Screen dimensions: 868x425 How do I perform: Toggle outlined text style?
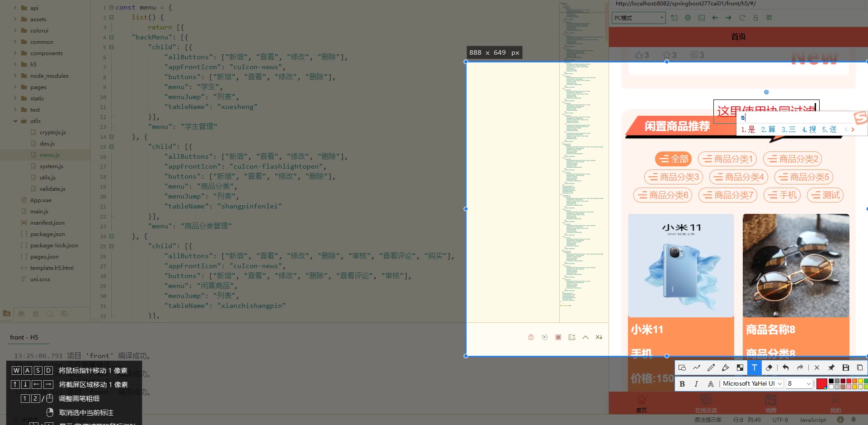point(711,384)
